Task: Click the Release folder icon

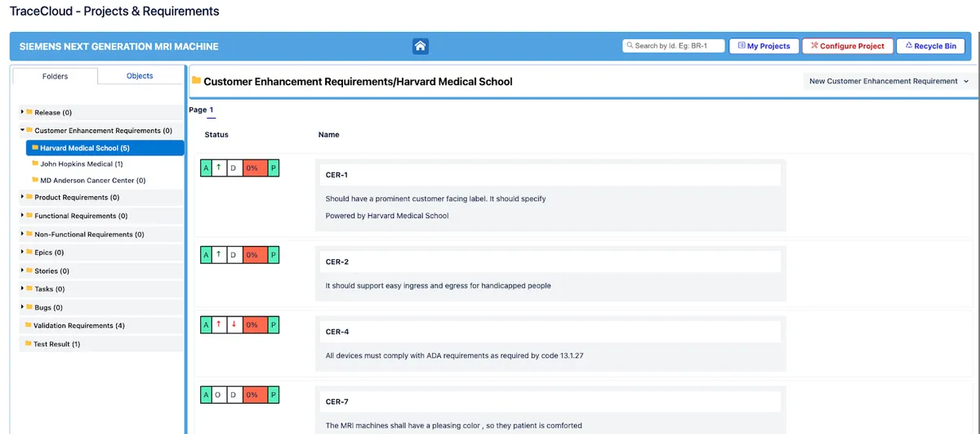Action: [x=29, y=112]
